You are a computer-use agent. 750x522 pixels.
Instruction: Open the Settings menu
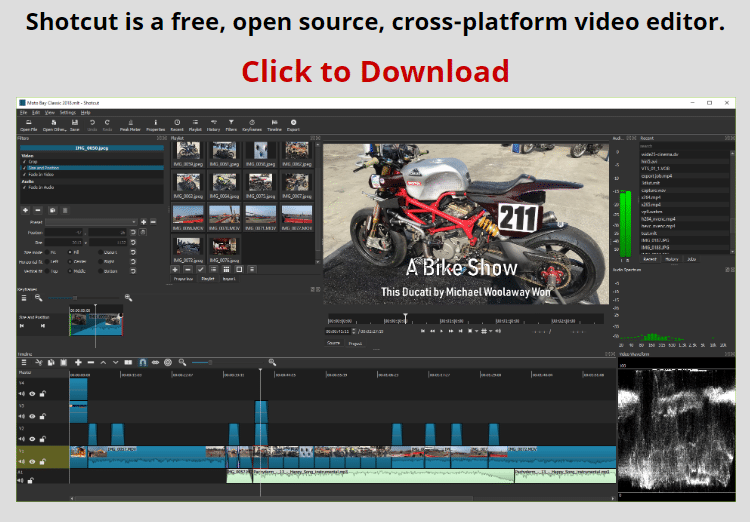(x=67, y=112)
